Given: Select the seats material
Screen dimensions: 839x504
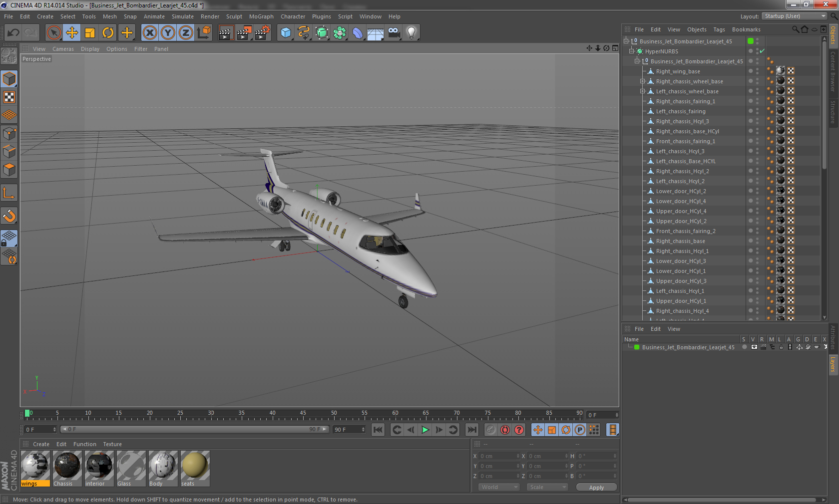Looking at the screenshot, I should tap(195, 469).
